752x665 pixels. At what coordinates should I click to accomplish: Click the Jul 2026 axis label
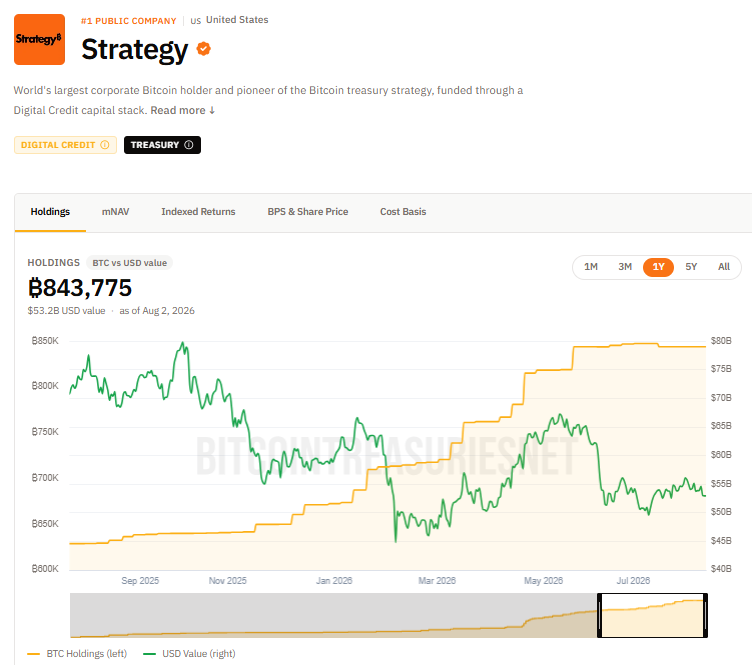(x=633, y=581)
